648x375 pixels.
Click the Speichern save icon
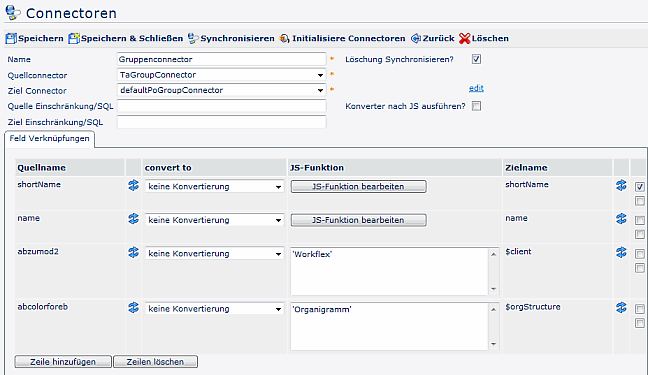[11, 38]
